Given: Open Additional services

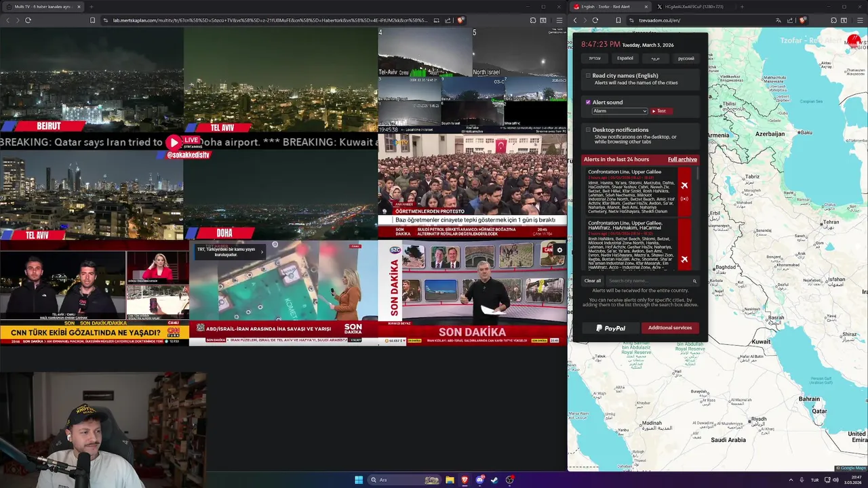Looking at the screenshot, I should tap(670, 328).
